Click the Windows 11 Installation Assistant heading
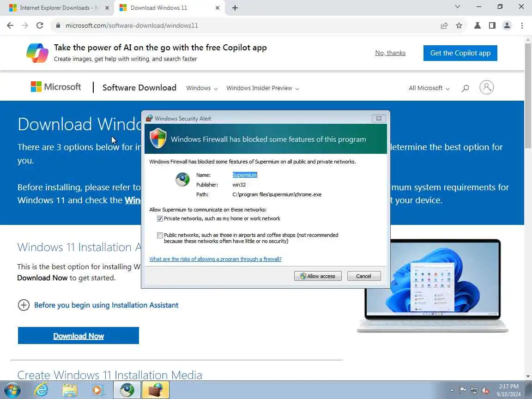532x399 pixels. coord(79,247)
